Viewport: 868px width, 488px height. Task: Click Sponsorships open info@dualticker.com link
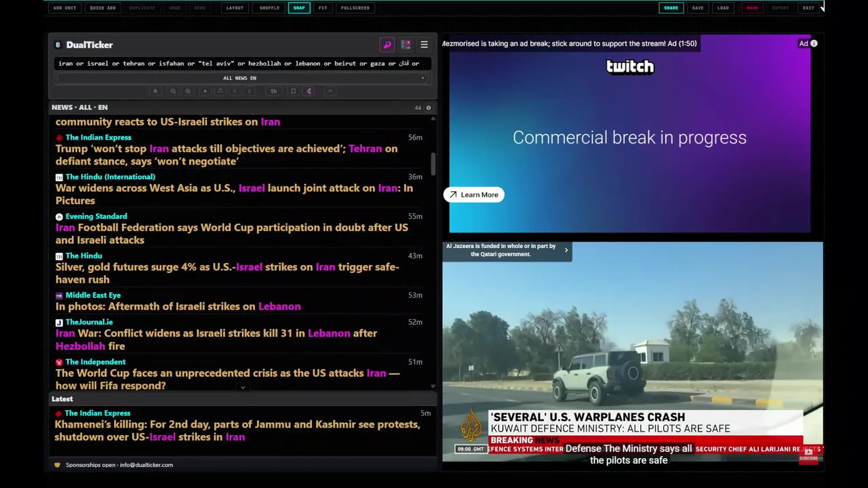119,465
